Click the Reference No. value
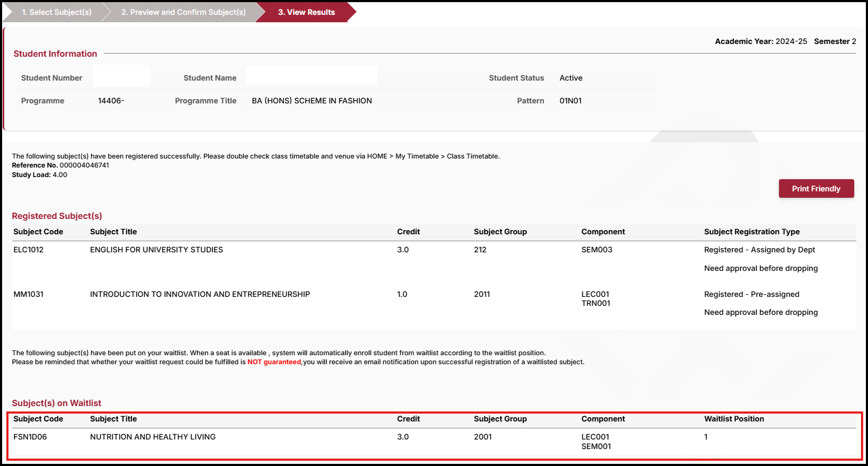The image size is (868, 466). tap(84, 165)
